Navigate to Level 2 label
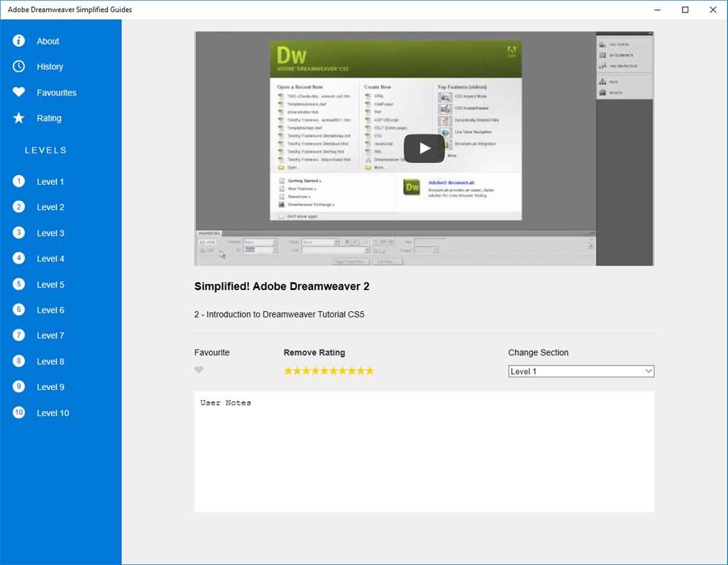This screenshot has width=728, height=565. 50,208
